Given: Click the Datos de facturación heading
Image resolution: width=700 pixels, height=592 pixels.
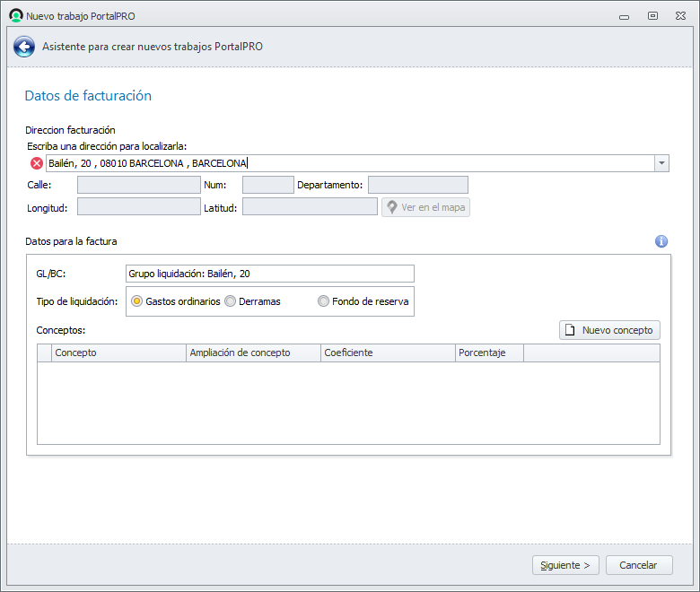Looking at the screenshot, I should click(88, 96).
